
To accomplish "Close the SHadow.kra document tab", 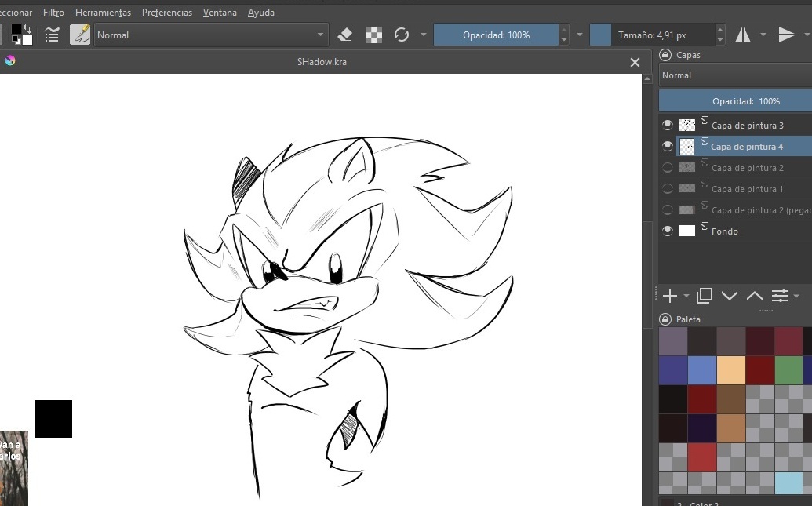I will coord(635,62).
